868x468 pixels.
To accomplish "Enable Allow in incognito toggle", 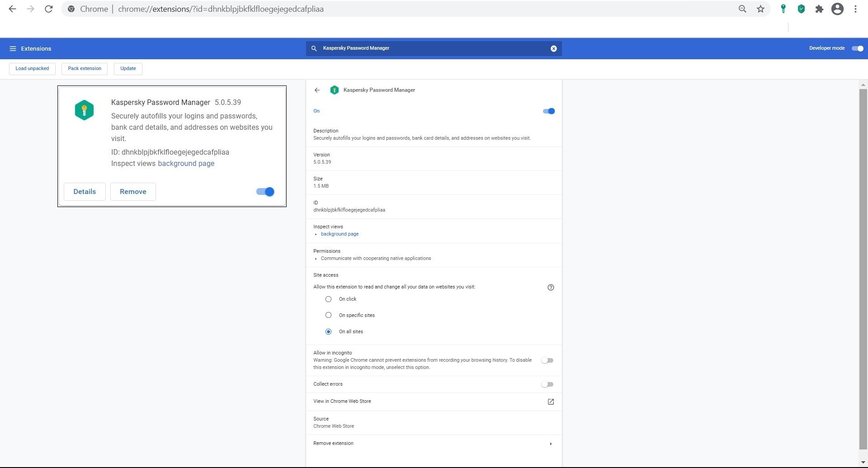I will pos(547,360).
